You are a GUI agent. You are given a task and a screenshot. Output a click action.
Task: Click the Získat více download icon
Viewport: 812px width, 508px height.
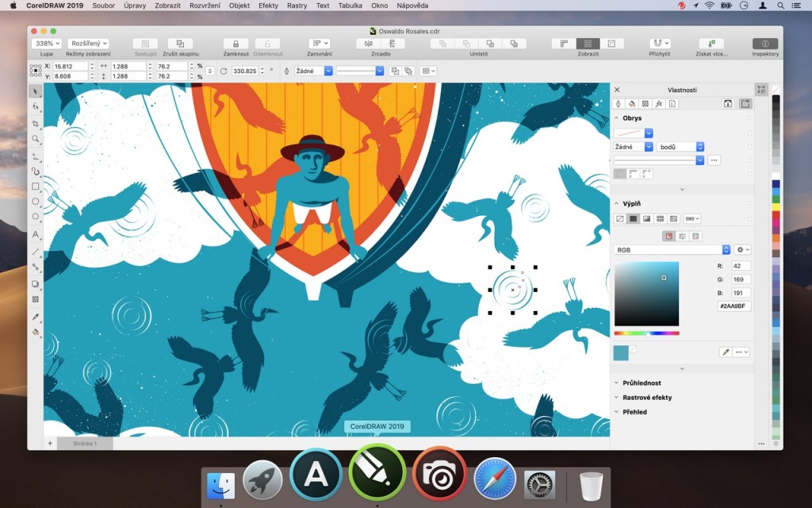[711, 44]
